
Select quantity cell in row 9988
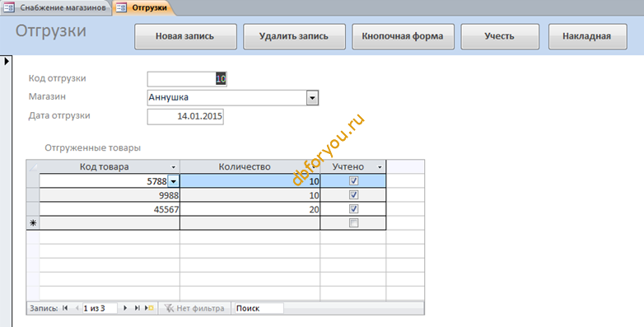tap(250, 195)
